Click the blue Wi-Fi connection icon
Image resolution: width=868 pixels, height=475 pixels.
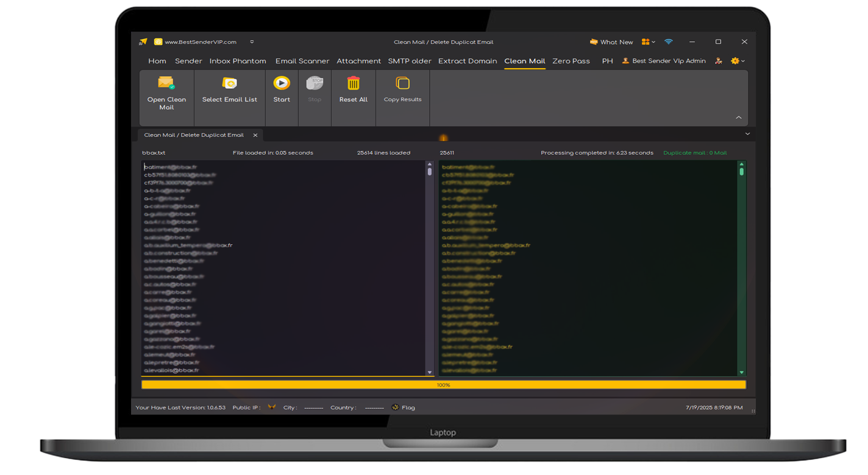pos(669,42)
